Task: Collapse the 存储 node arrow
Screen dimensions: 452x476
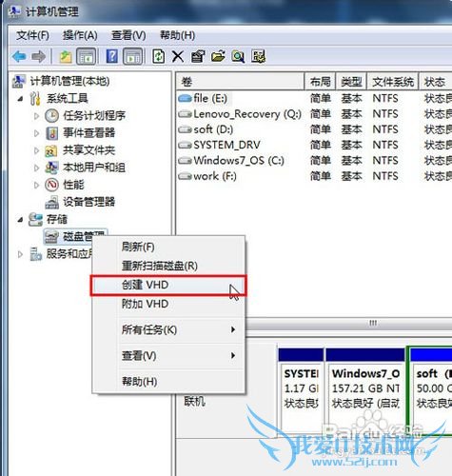Action: [x=20, y=220]
